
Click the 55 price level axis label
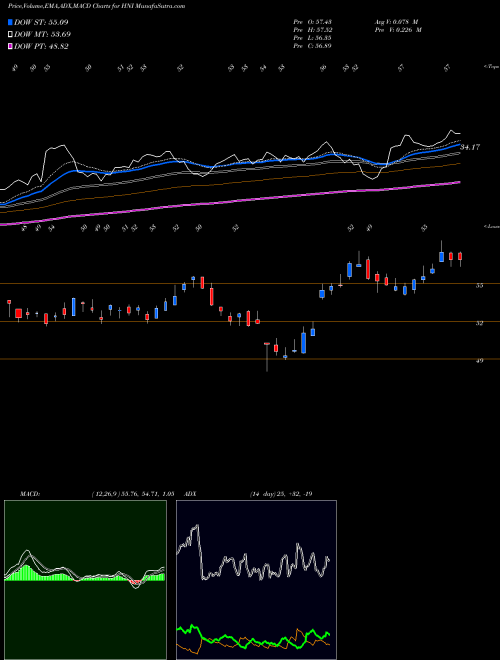point(479,285)
